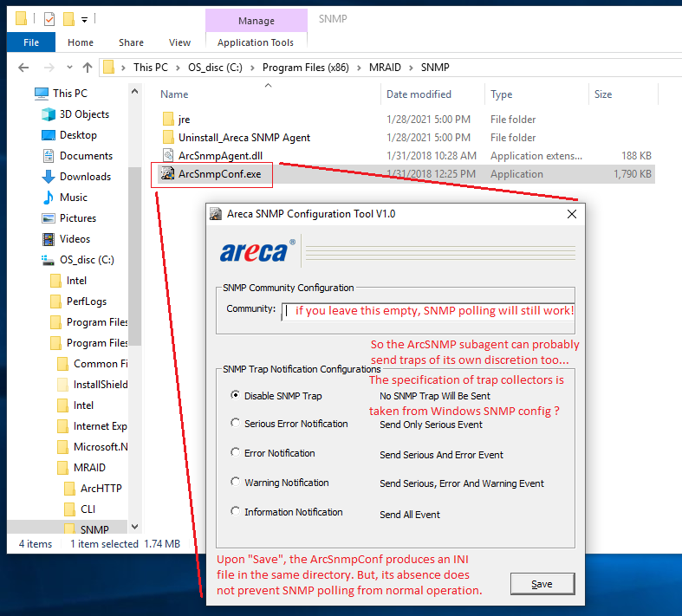
Task: Select InstallShield folder in tree
Action: click(92, 385)
